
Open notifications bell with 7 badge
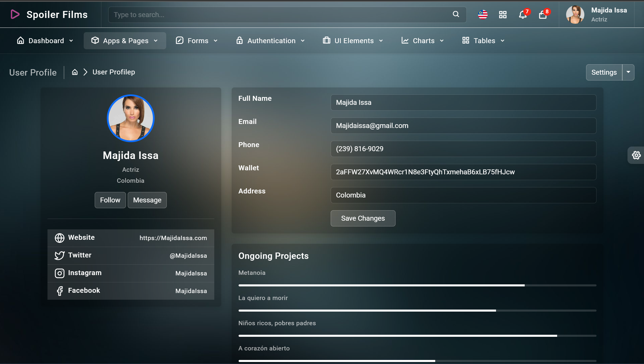[523, 14]
